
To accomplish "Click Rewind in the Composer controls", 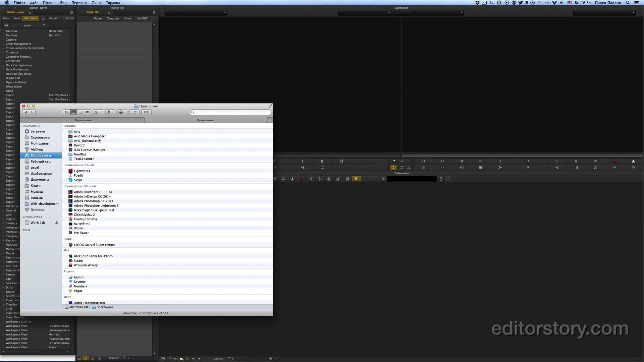I will pos(423,161).
